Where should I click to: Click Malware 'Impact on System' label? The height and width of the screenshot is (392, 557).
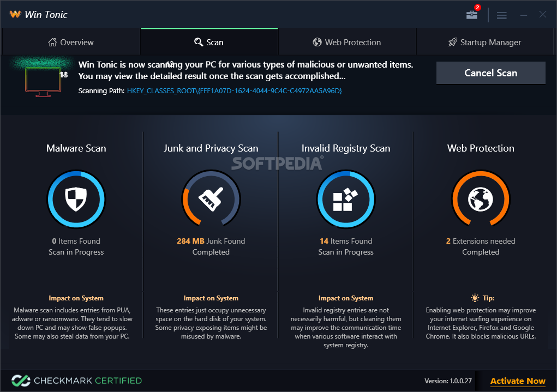[76, 298]
